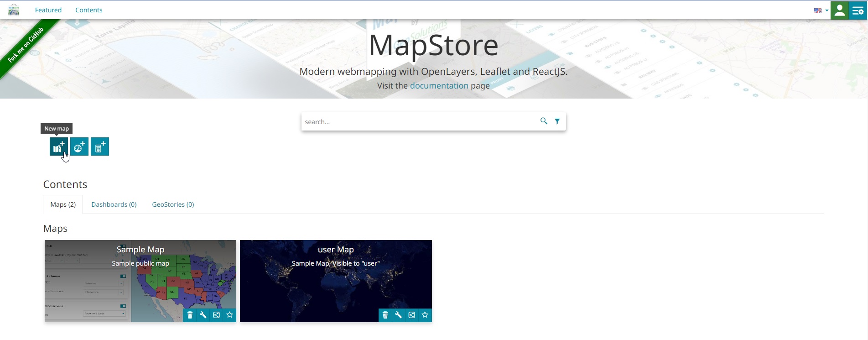Select the Maps (2) tab
This screenshot has width=868, height=340.
63,204
